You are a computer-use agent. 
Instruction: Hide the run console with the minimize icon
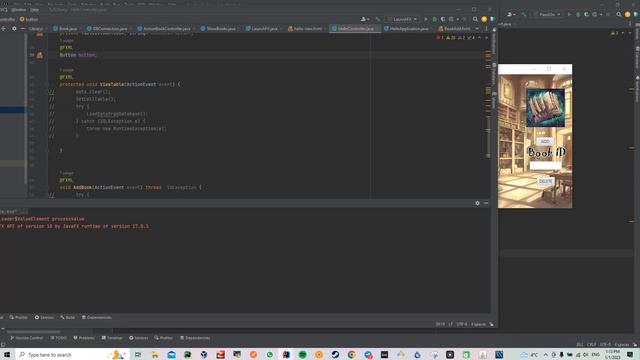[486, 203]
